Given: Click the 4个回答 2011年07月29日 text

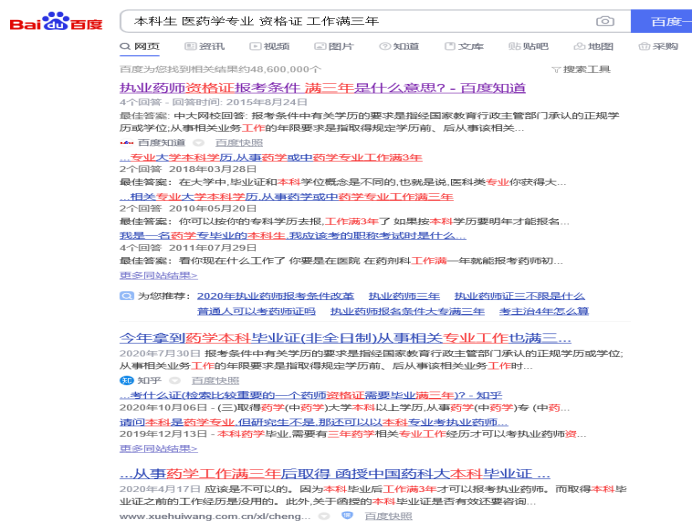Looking at the screenshot, I should click(x=188, y=248).
